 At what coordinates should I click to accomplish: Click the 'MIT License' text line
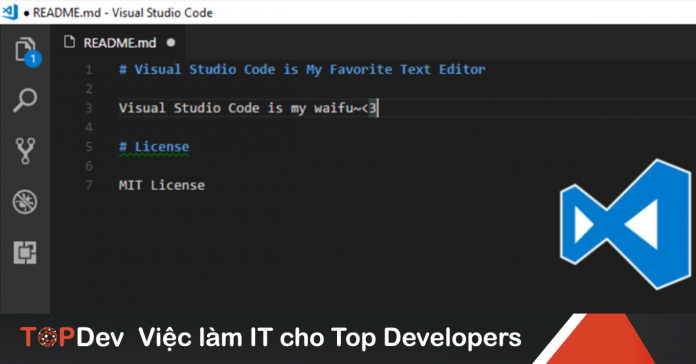162,185
